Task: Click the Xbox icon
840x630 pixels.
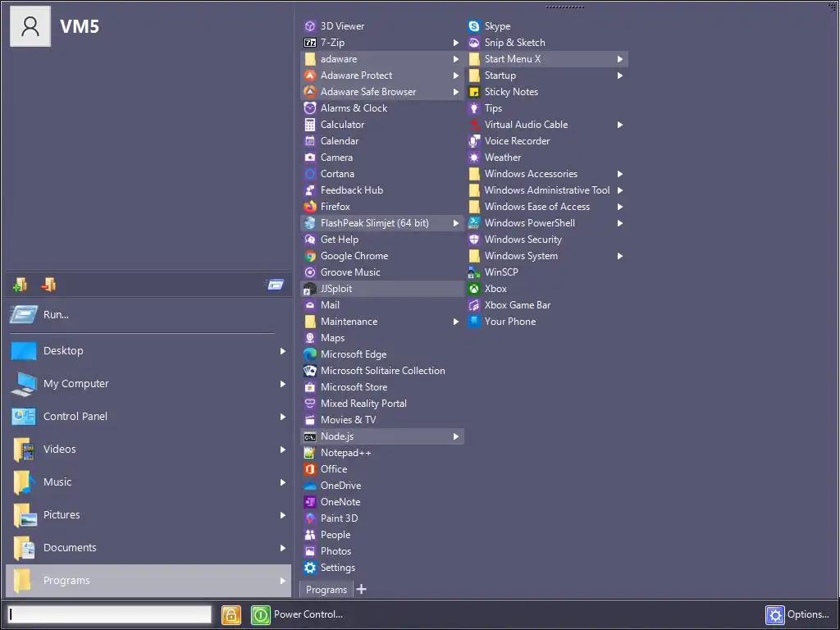Action: click(473, 288)
